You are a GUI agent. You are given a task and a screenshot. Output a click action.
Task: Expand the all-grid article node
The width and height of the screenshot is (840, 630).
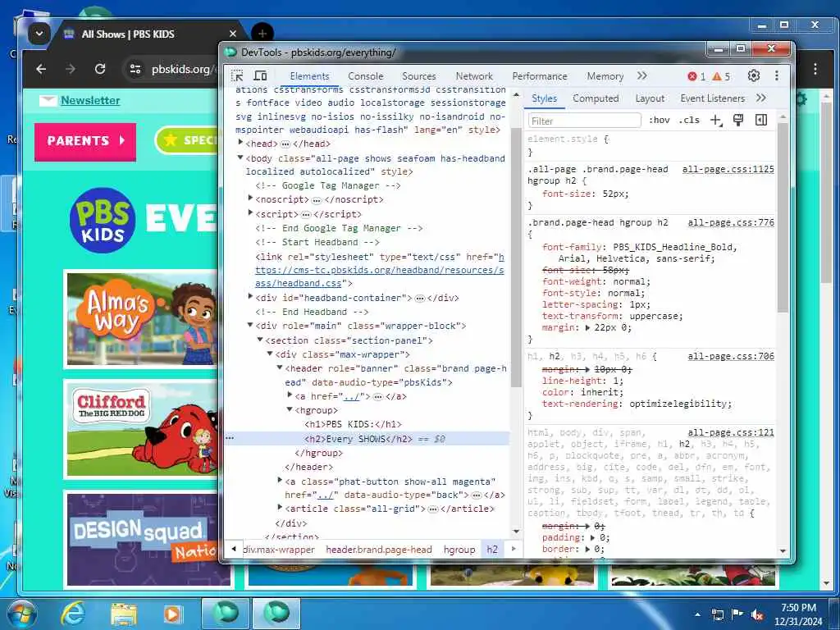click(x=280, y=506)
